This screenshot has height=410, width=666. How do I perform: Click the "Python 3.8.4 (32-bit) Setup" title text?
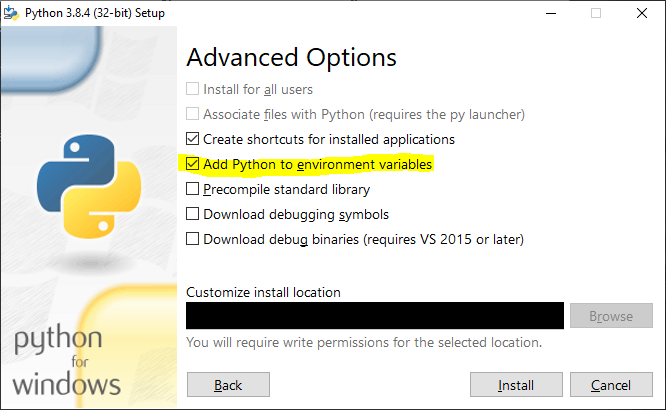95,13
